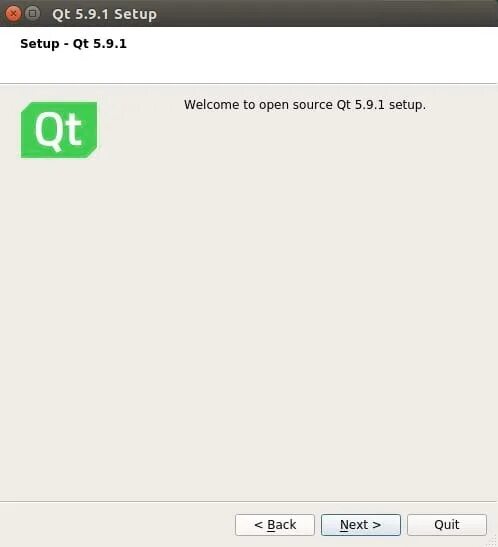The image size is (498, 547).
Task: Click the welcome message text
Action: coord(305,105)
